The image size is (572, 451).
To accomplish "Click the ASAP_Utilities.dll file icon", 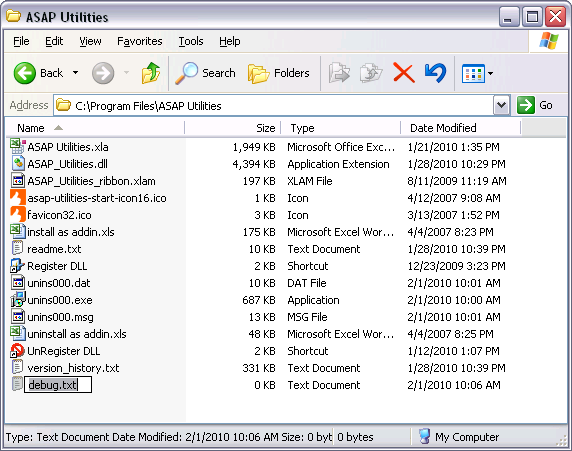I will [18, 163].
